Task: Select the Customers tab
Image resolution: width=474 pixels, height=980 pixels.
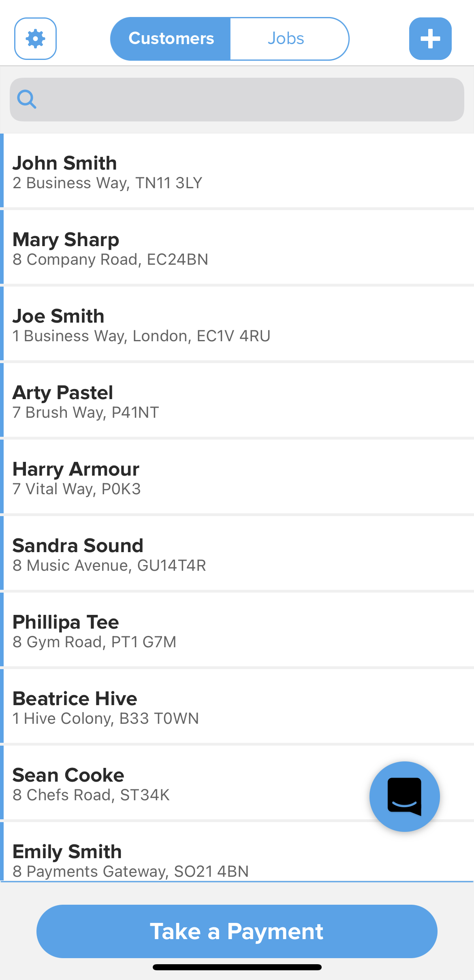Action: click(x=171, y=39)
